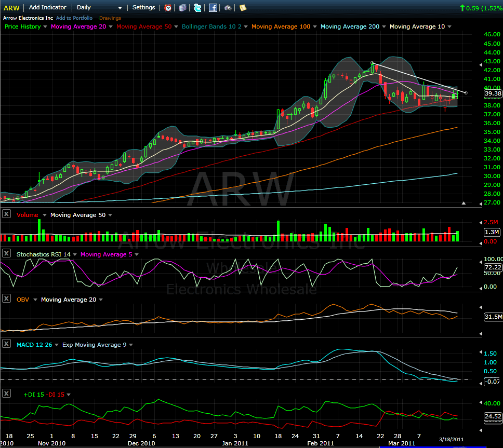Click the Arrow Electronics Inc name
Viewport: 503px width, 448px height.
click(28, 18)
